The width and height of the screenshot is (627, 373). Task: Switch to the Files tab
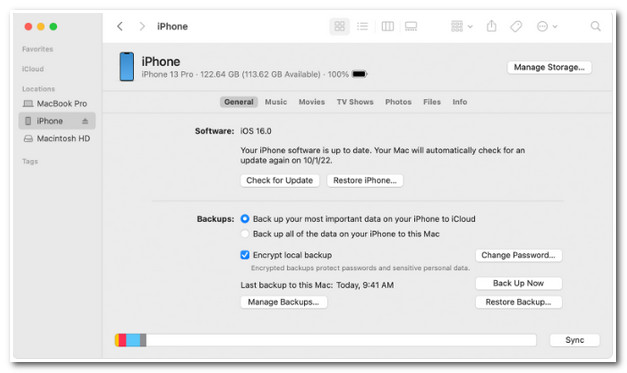[x=432, y=102]
